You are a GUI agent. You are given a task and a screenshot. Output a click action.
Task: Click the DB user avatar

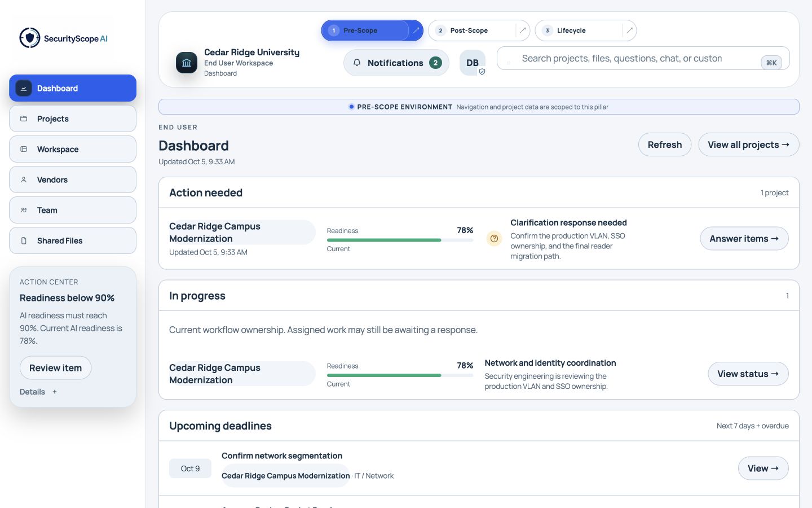tap(473, 63)
